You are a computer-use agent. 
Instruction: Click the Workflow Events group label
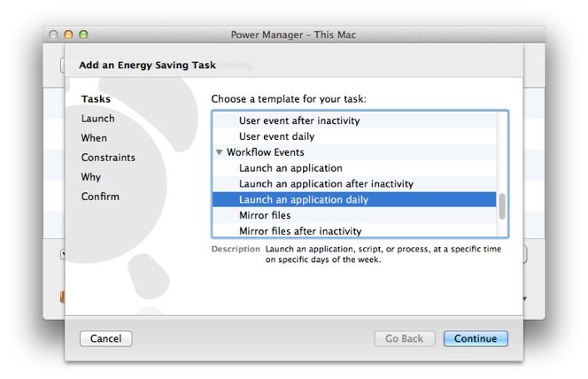pos(266,152)
